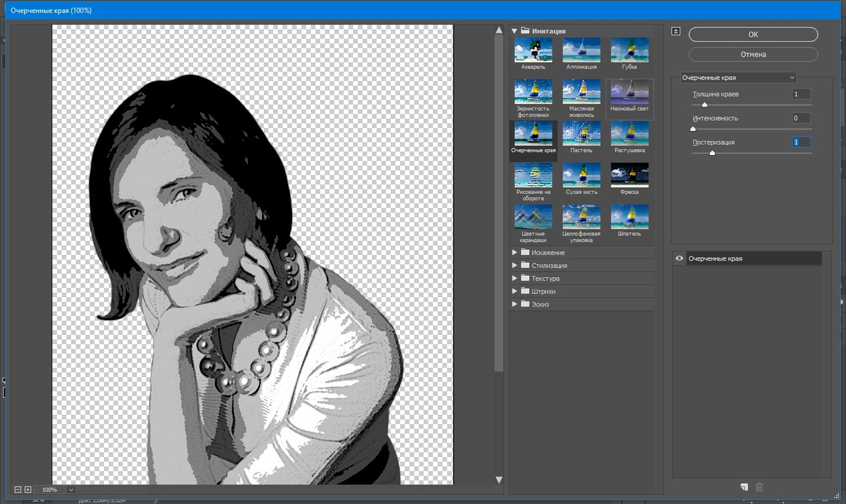The image size is (846, 504).
Task: Hide the Очерченные края effect layer
Action: 679,258
